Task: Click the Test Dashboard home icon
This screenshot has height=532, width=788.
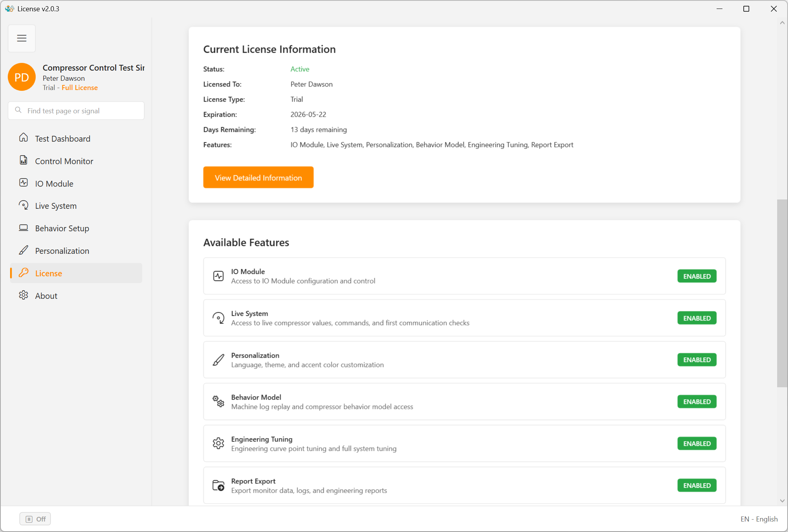Action: [24, 138]
